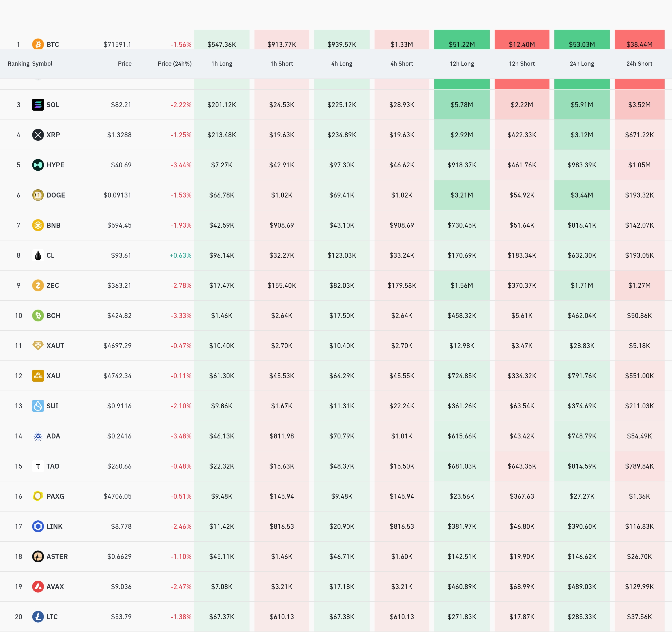The image size is (672, 632).
Task: Sort by the 1h Long column header
Action: [222, 63]
